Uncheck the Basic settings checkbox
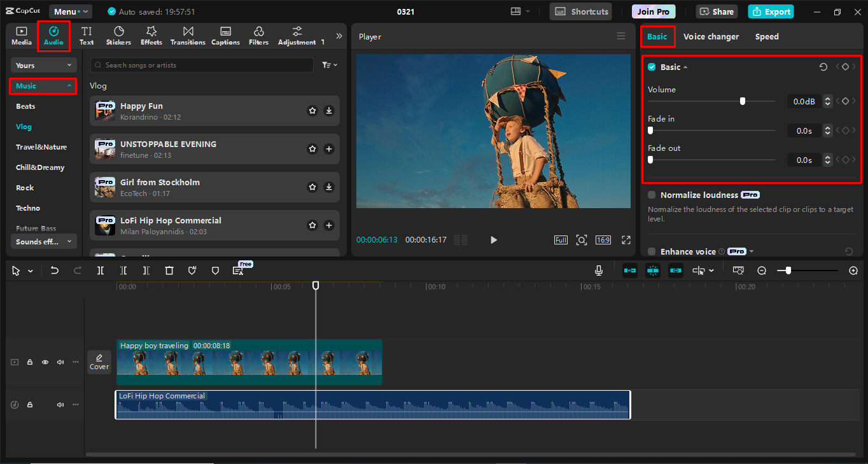 point(652,67)
